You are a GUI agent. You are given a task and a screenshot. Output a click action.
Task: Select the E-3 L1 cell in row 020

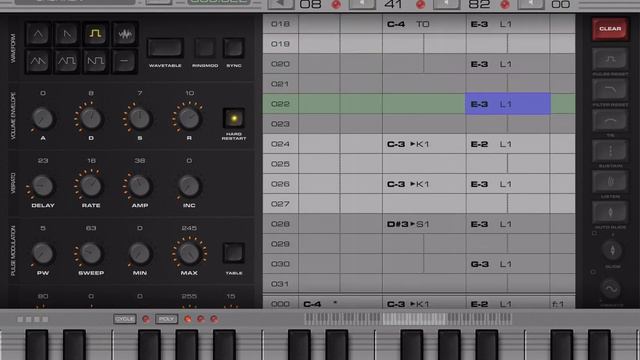point(508,64)
